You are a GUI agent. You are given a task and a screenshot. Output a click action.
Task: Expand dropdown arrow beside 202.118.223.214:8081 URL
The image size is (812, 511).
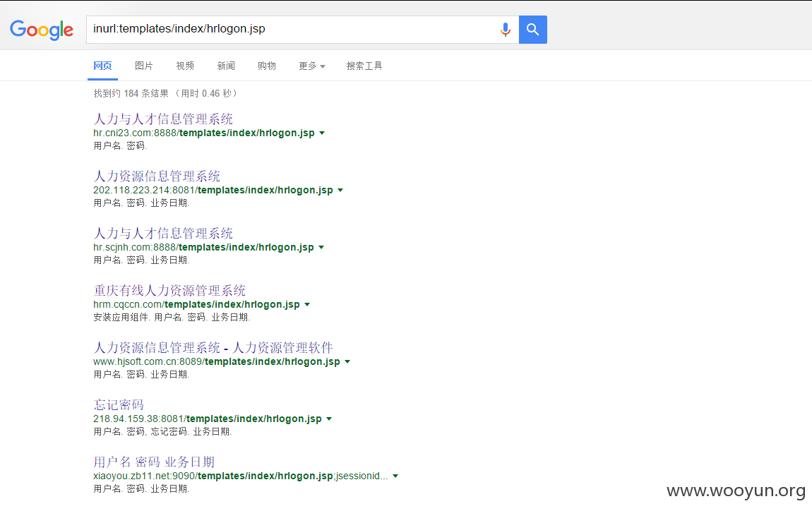[340, 191]
